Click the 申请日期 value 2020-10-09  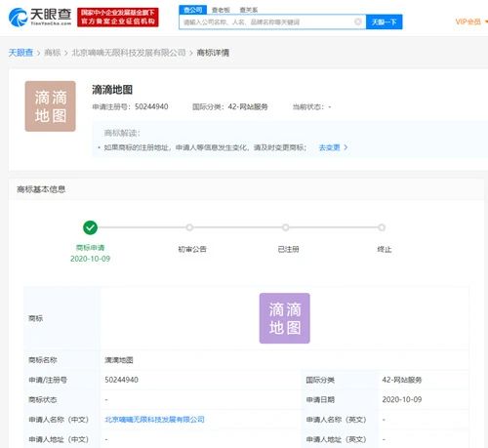pyautogui.click(x=402, y=400)
